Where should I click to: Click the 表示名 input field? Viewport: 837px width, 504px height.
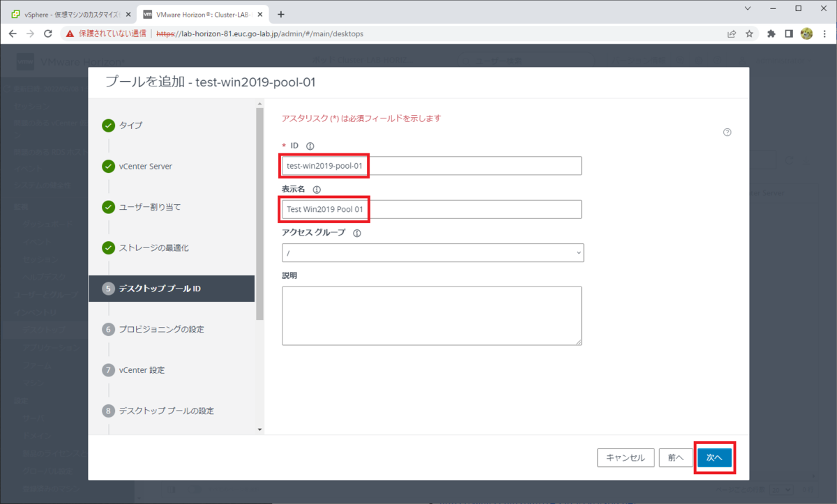432,209
